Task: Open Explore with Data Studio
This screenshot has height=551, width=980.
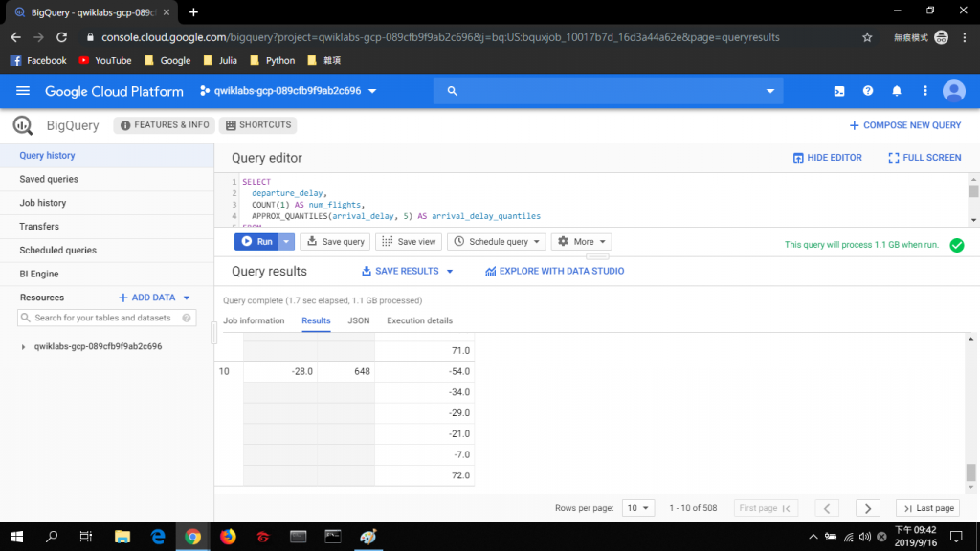Action: (554, 271)
